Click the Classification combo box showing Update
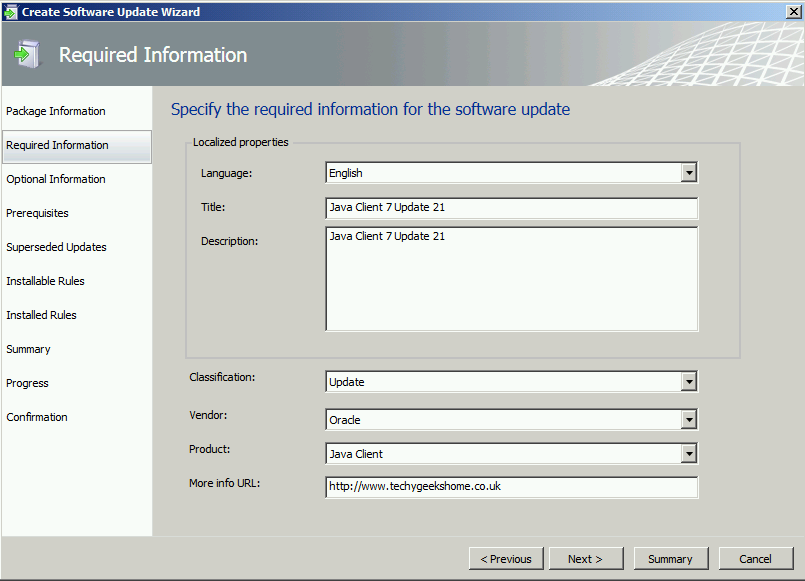This screenshot has height=581, width=805. [511, 382]
